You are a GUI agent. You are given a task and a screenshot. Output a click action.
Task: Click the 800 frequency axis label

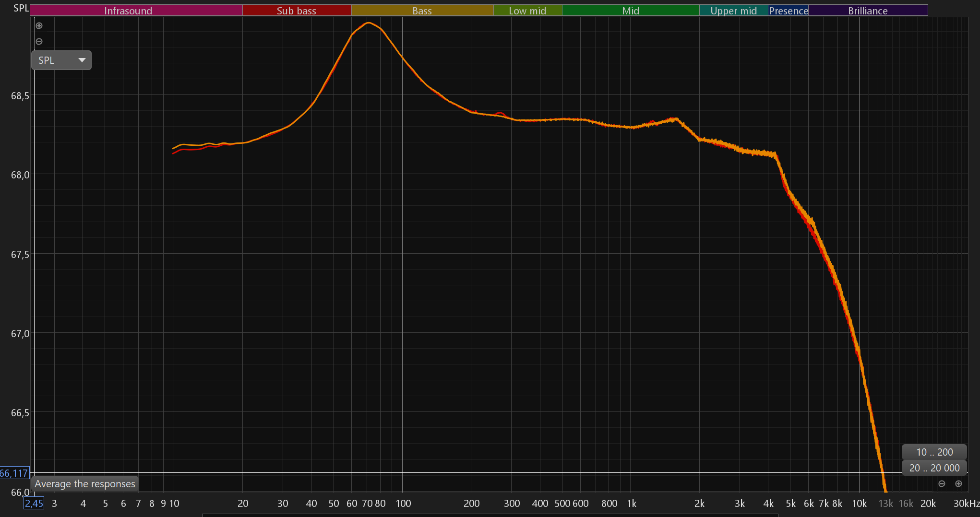tap(610, 504)
